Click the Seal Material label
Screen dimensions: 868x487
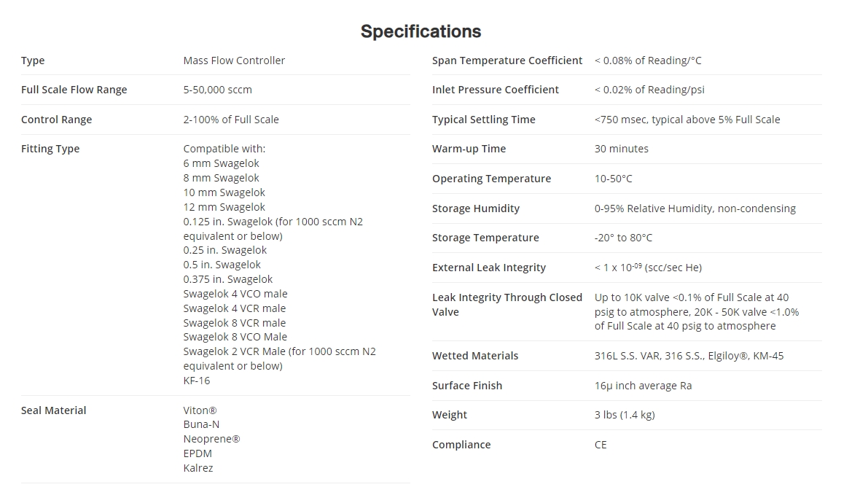(x=53, y=410)
